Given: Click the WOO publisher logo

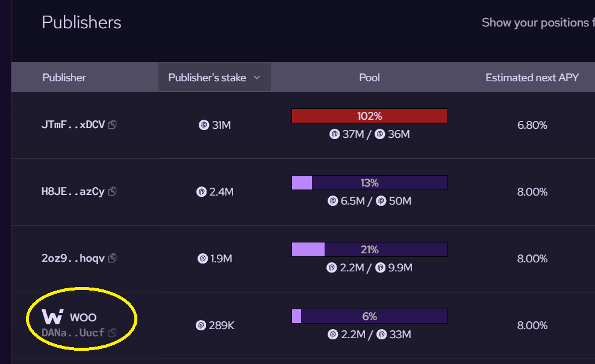Looking at the screenshot, I should pos(52,316).
